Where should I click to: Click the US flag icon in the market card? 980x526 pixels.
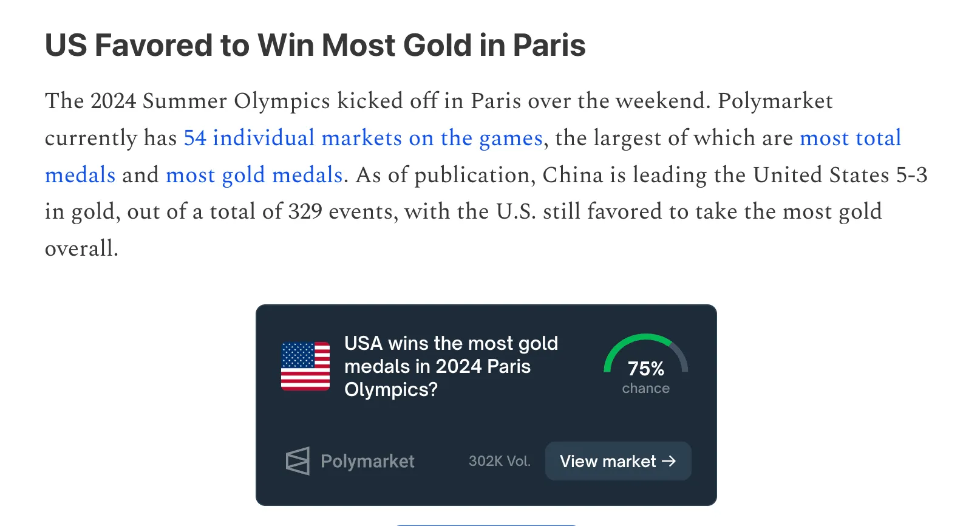point(305,366)
